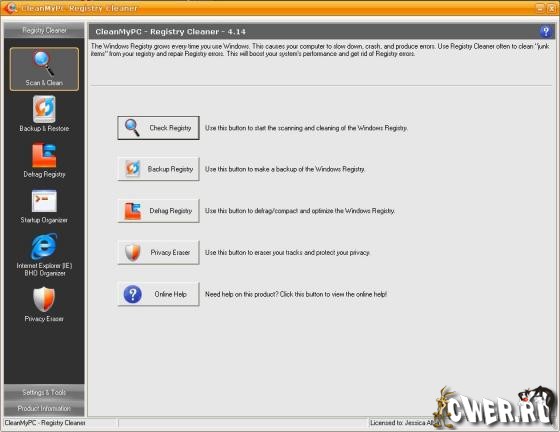Switch to the Registry Cleaner sidebar tab

[x=44, y=30]
